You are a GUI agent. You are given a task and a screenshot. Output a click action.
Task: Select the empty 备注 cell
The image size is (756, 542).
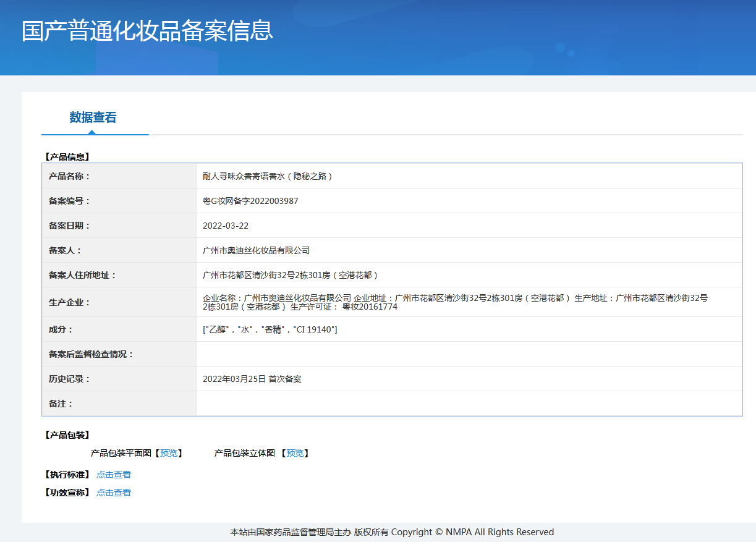pyautogui.click(x=433, y=403)
